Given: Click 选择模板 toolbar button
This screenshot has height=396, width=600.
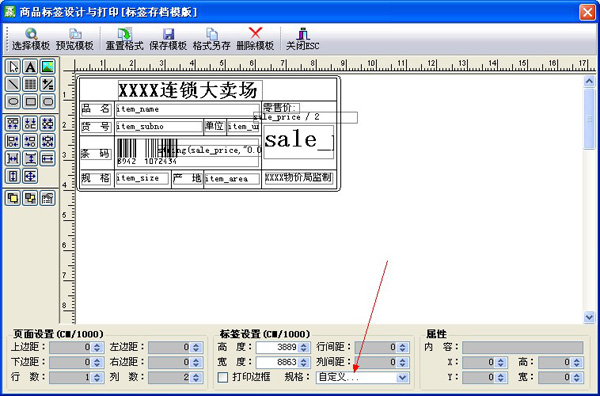Looking at the screenshot, I should [x=31, y=39].
